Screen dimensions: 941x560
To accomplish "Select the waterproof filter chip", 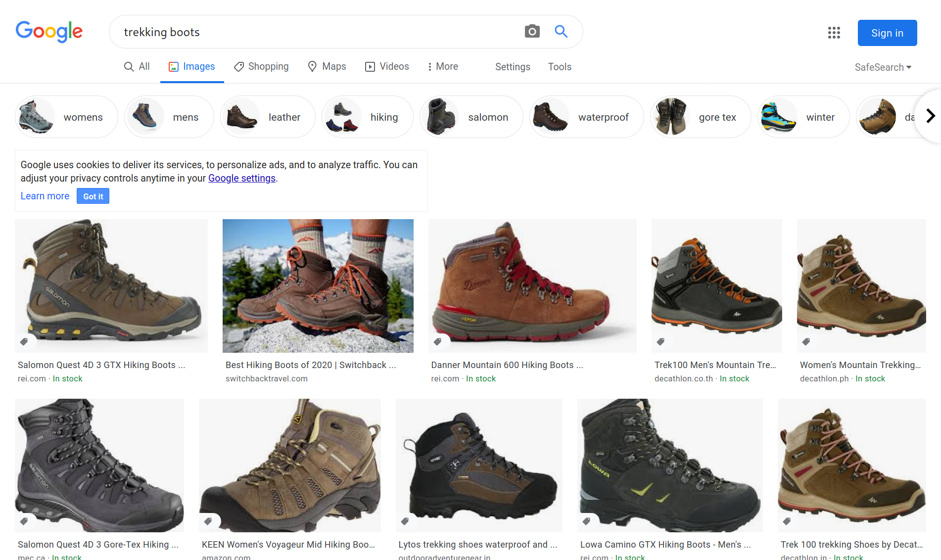I will click(587, 117).
